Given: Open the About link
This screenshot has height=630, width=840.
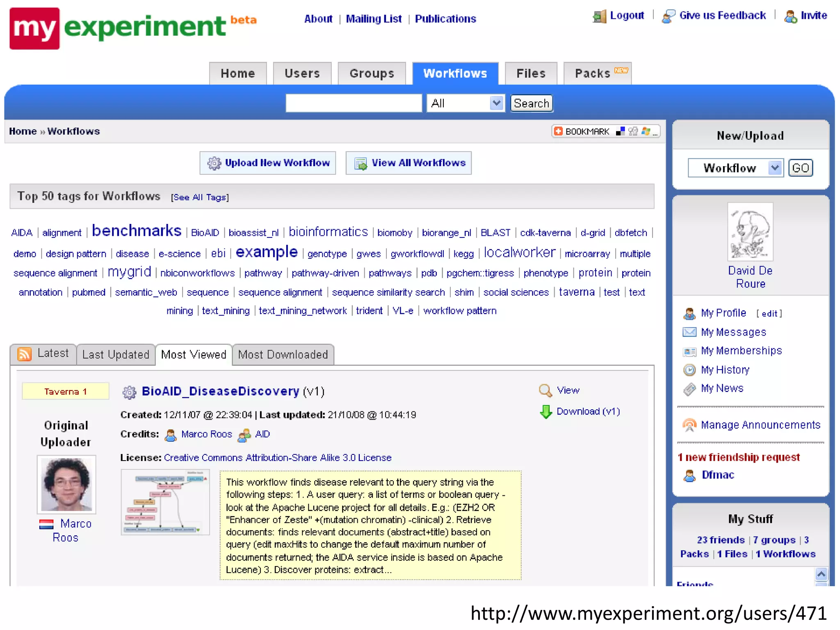Looking at the screenshot, I should pyautogui.click(x=318, y=19).
